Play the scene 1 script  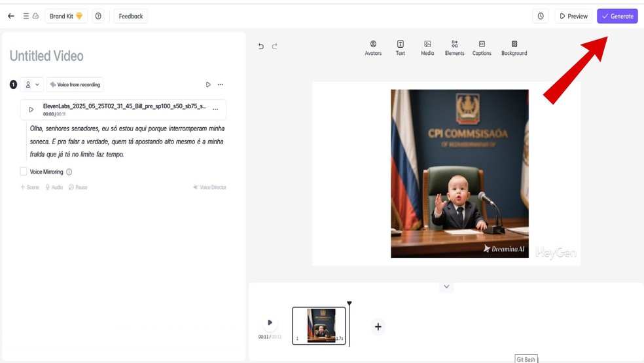pyautogui.click(x=208, y=85)
